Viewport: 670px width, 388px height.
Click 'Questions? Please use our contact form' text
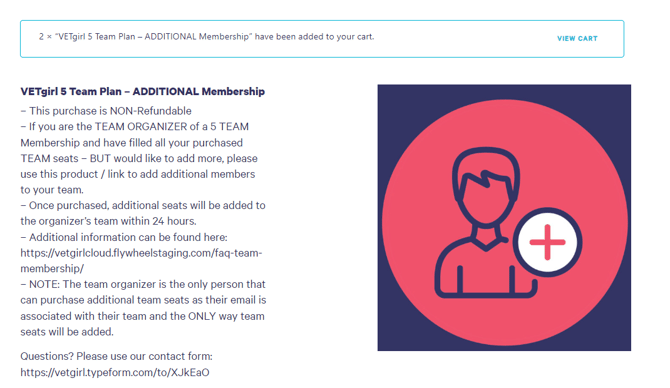click(116, 356)
